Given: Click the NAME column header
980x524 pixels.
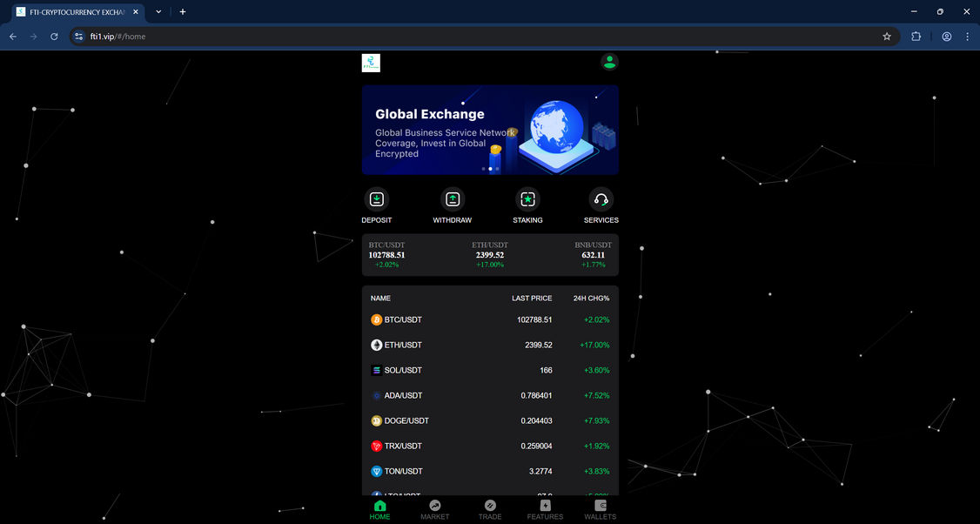Looking at the screenshot, I should point(380,299).
